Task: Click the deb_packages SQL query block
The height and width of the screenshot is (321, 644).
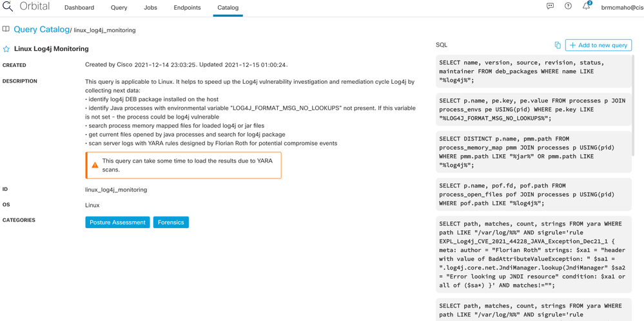Action: pos(534,72)
